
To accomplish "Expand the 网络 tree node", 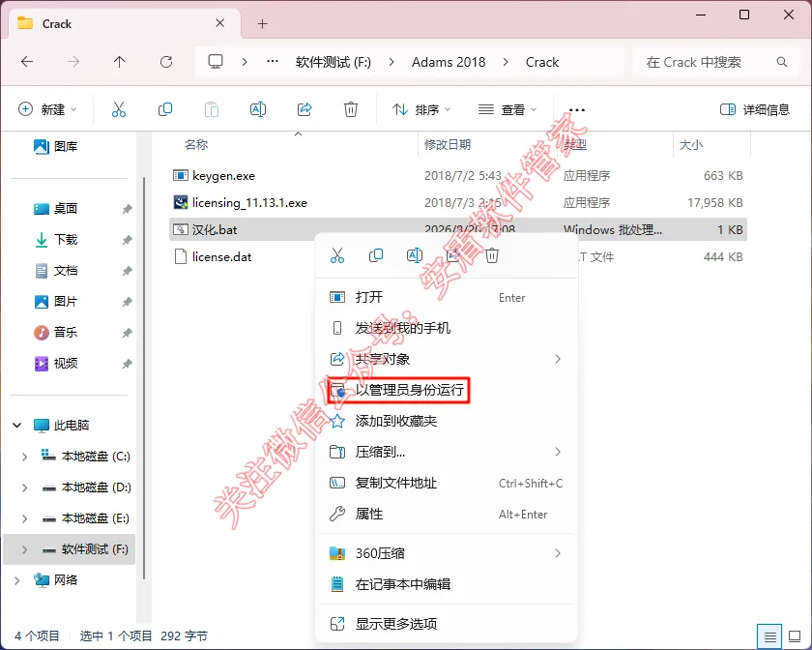I will [x=17, y=580].
